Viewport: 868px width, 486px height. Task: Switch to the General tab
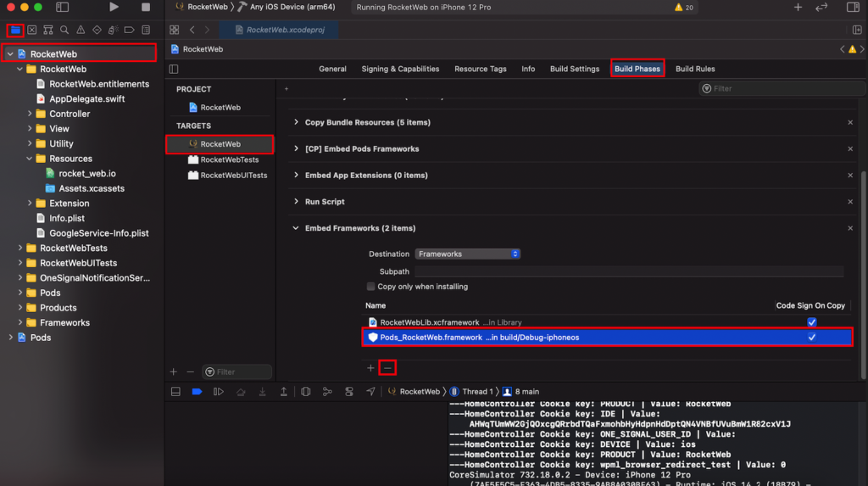click(x=332, y=70)
